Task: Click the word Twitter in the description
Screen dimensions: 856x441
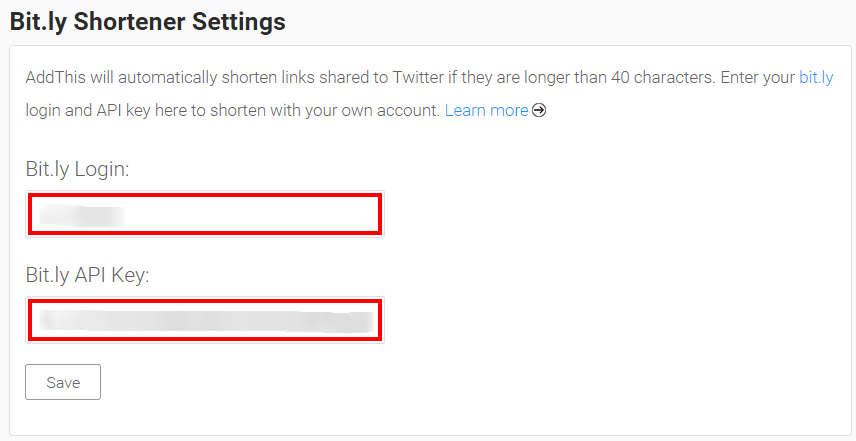Action: [418, 78]
